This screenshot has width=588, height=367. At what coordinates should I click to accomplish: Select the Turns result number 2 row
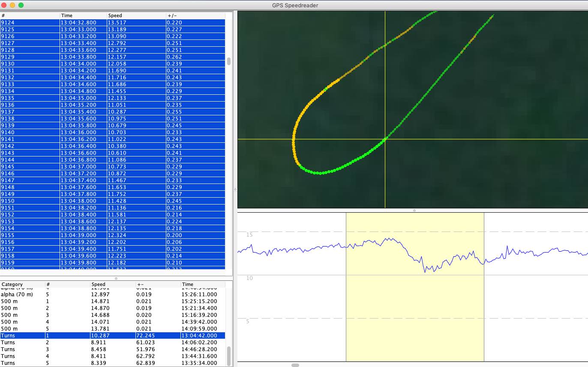coord(113,343)
